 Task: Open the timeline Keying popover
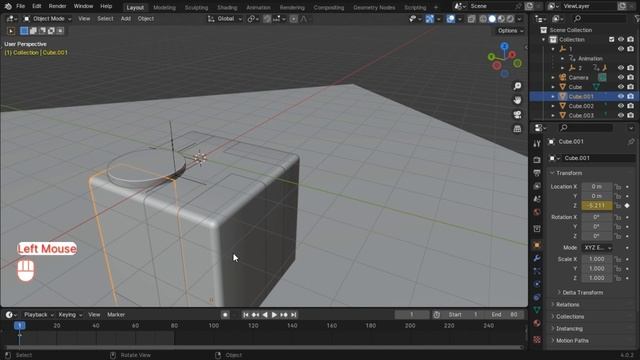[x=70, y=315]
